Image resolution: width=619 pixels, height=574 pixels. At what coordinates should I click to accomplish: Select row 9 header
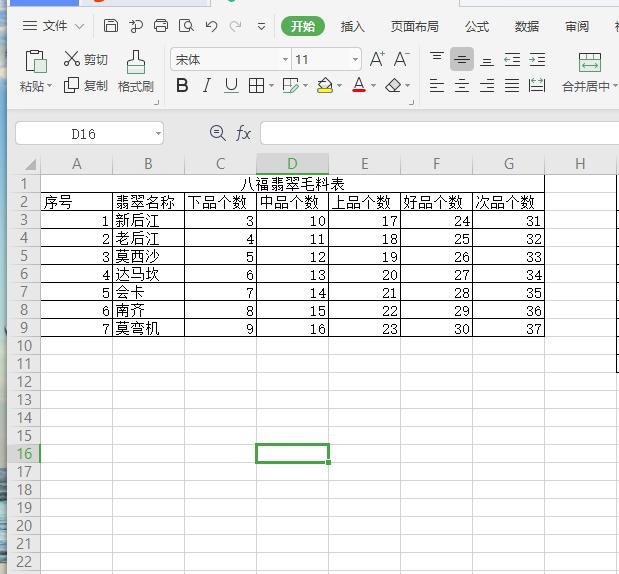click(24, 328)
